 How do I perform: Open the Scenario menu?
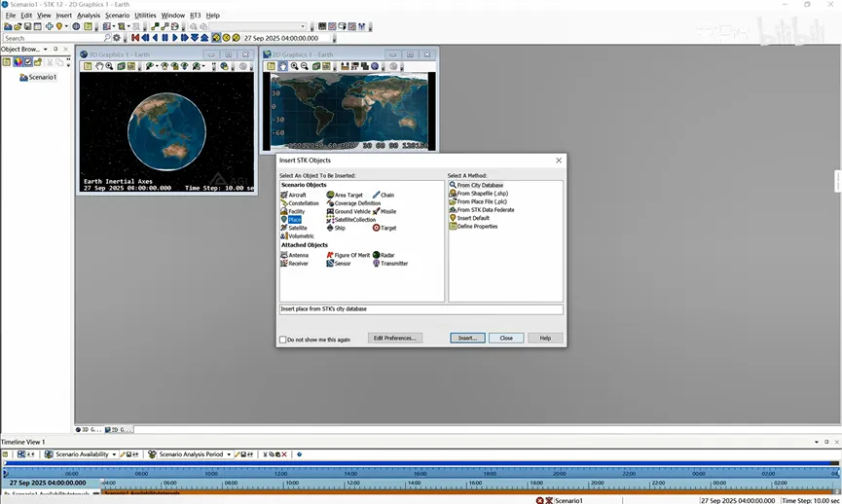tap(117, 16)
